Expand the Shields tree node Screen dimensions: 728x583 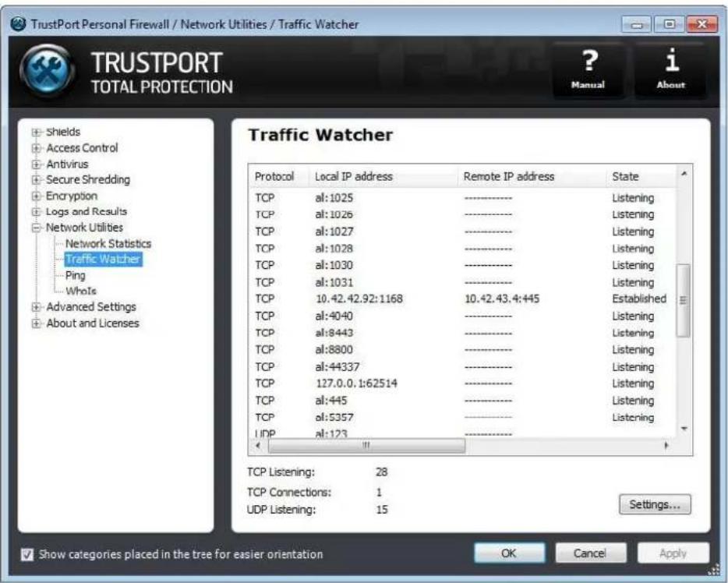click(x=36, y=132)
